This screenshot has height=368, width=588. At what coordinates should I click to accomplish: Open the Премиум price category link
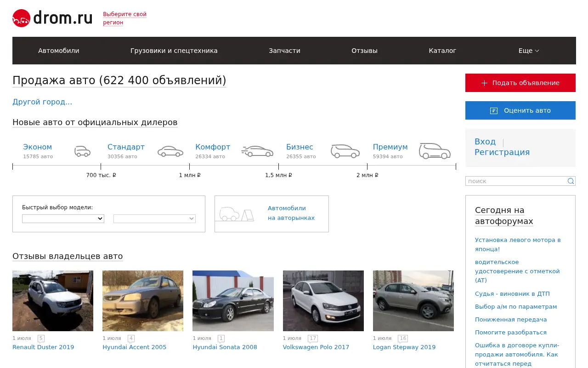[390, 147]
